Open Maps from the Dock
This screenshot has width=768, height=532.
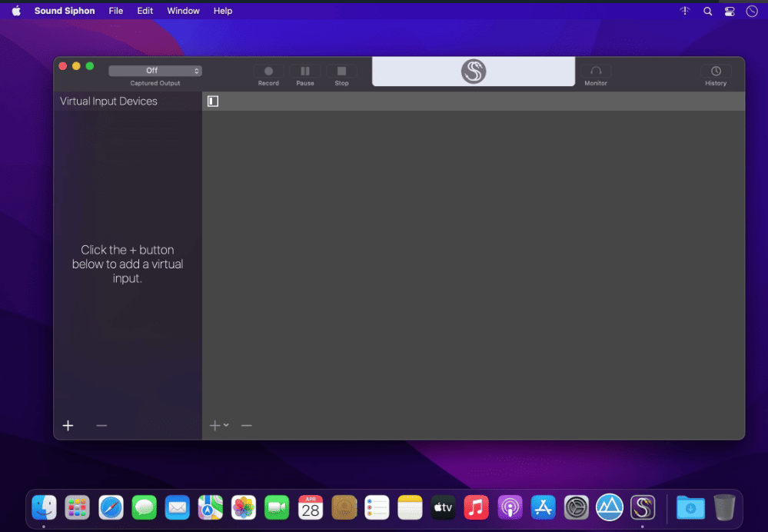click(x=210, y=507)
